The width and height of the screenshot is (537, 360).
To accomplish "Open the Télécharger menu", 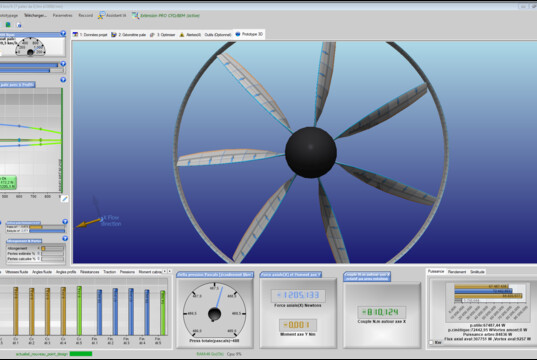I will click(x=35, y=15).
